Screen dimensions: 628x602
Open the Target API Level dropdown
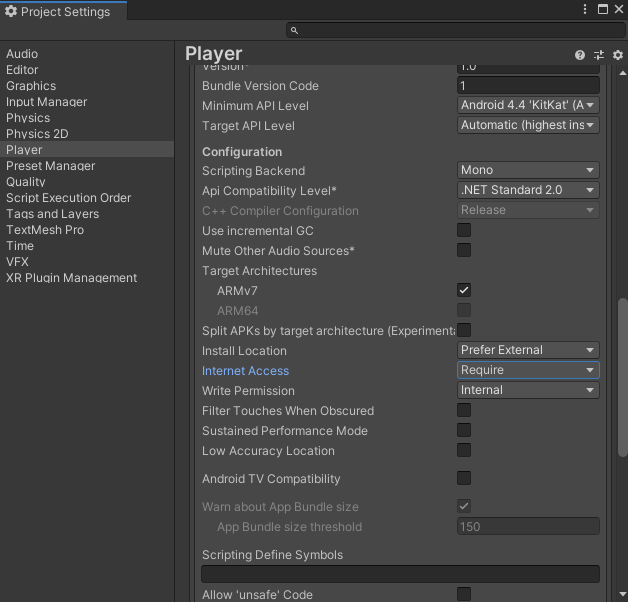point(528,125)
